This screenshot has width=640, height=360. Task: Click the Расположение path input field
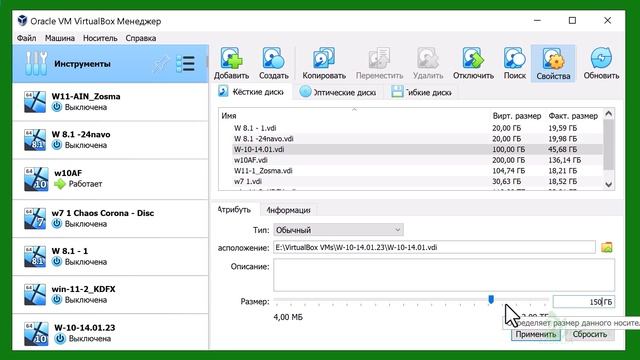[434, 247]
